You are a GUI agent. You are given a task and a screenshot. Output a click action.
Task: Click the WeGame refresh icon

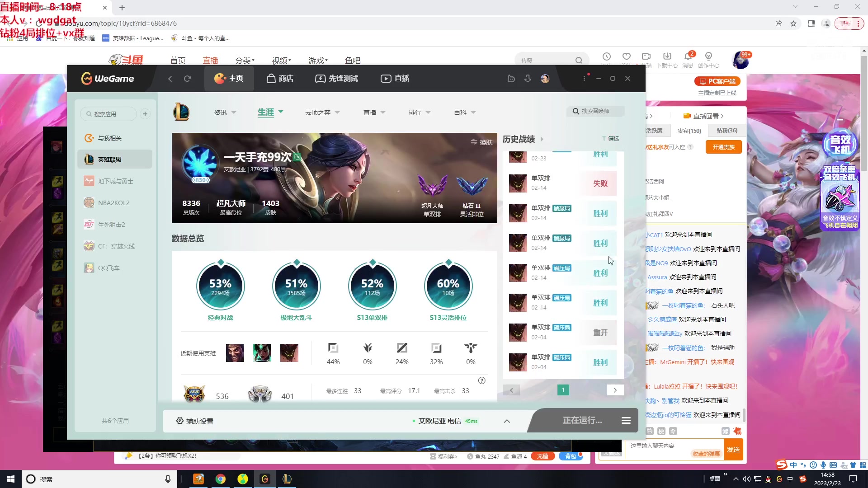point(187,79)
